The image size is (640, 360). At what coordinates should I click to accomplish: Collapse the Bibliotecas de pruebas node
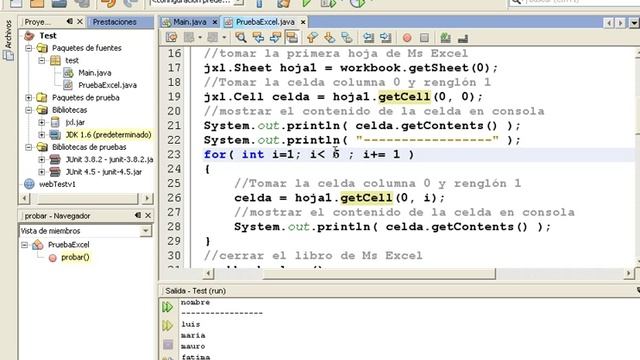[29, 147]
